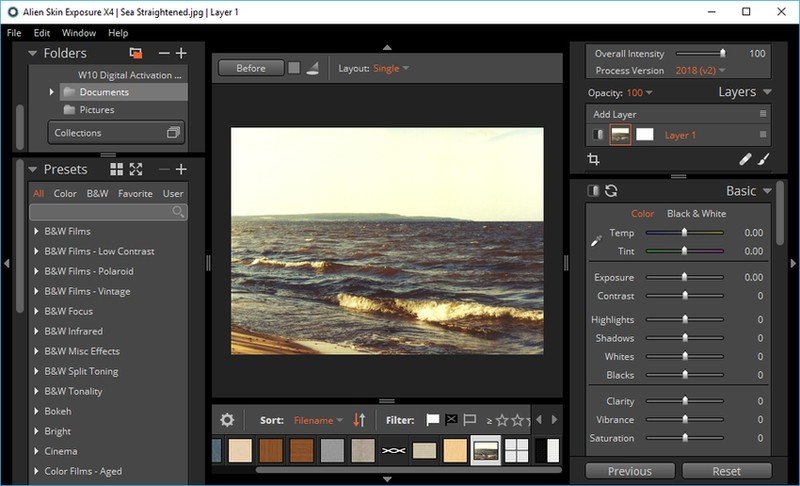Select the crop tool below layers
The height and width of the screenshot is (486, 800).
click(x=593, y=159)
